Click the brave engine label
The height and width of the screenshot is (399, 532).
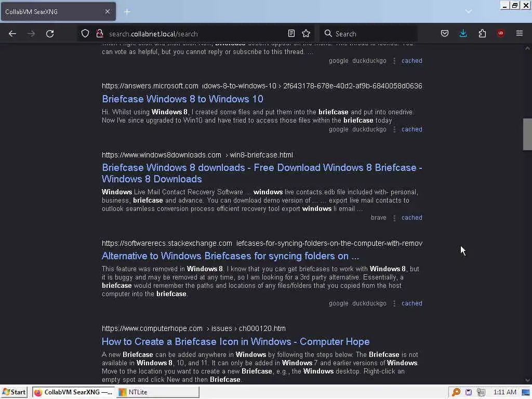(x=379, y=218)
